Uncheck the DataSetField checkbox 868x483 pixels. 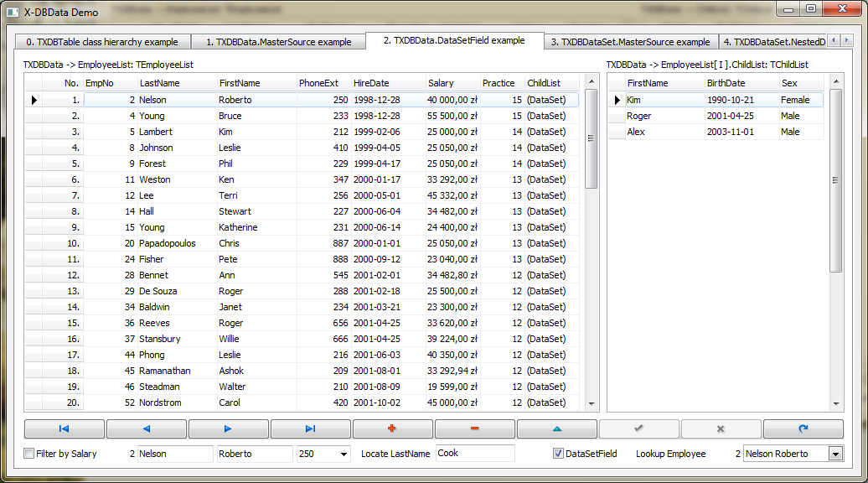(x=558, y=454)
